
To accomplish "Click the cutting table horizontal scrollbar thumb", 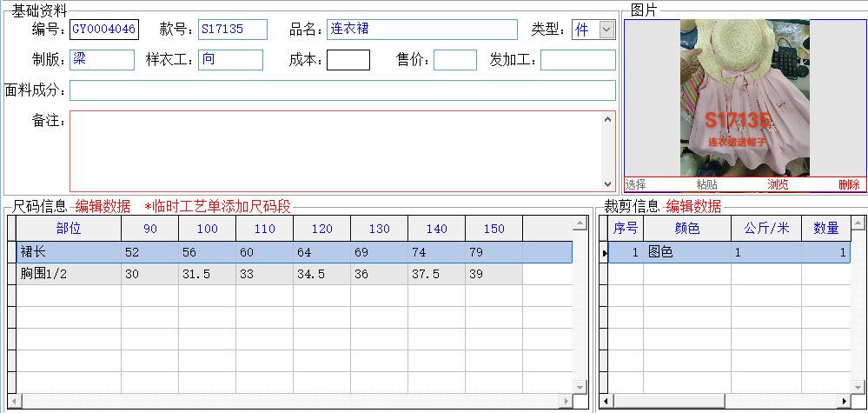I will [669, 401].
